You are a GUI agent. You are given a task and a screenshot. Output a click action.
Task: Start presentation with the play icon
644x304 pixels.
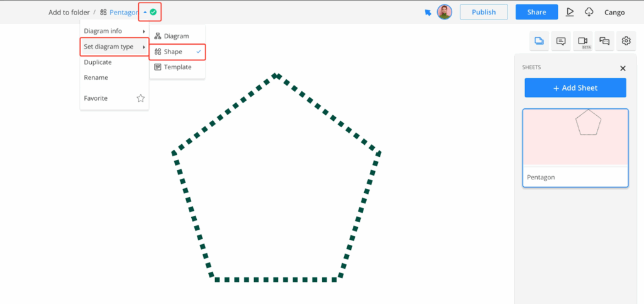(x=570, y=12)
